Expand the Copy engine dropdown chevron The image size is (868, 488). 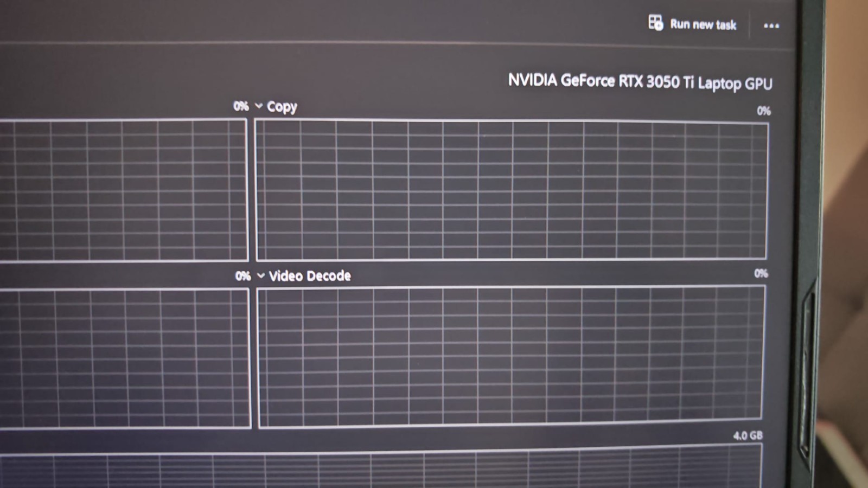[259, 106]
